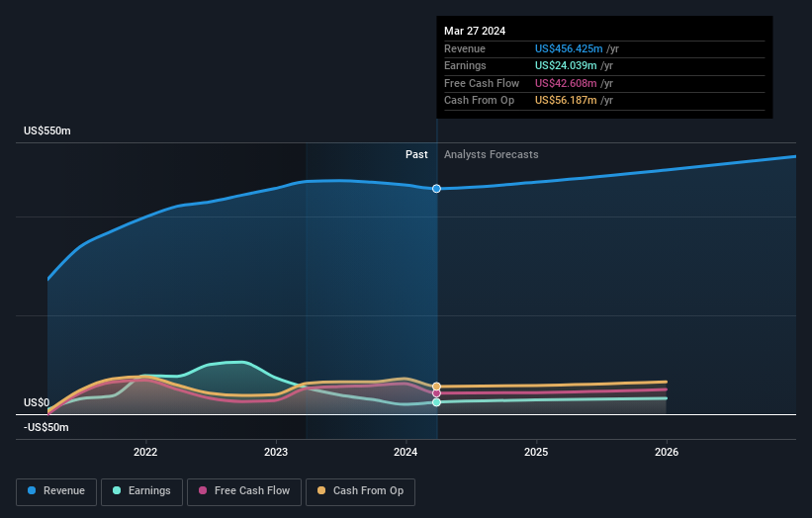The width and height of the screenshot is (812, 518).
Task: Click the teal Earnings data point marker
Action: (x=436, y=402)
